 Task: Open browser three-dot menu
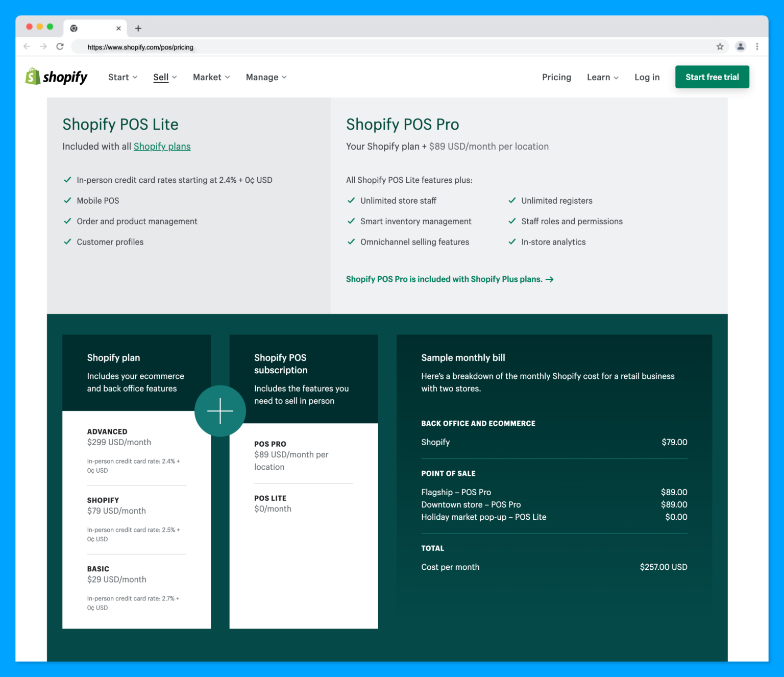(757, 46)
